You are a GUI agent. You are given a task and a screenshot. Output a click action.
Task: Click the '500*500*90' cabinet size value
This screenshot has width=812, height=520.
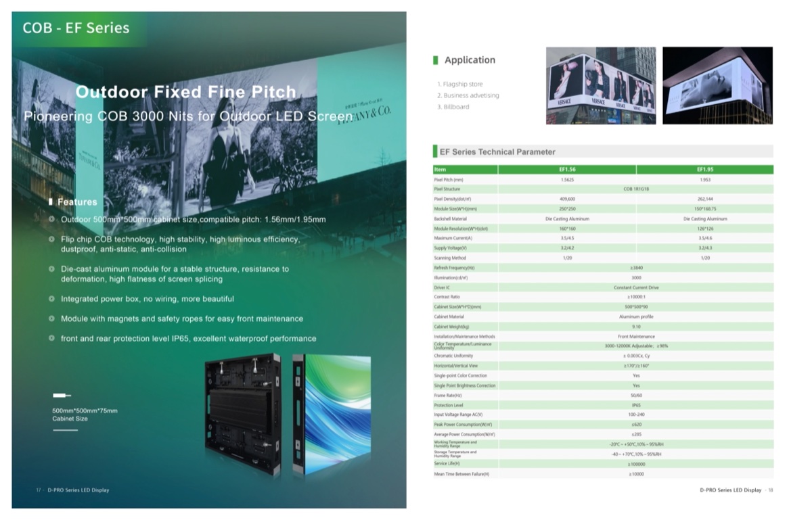tap(636, 307)
